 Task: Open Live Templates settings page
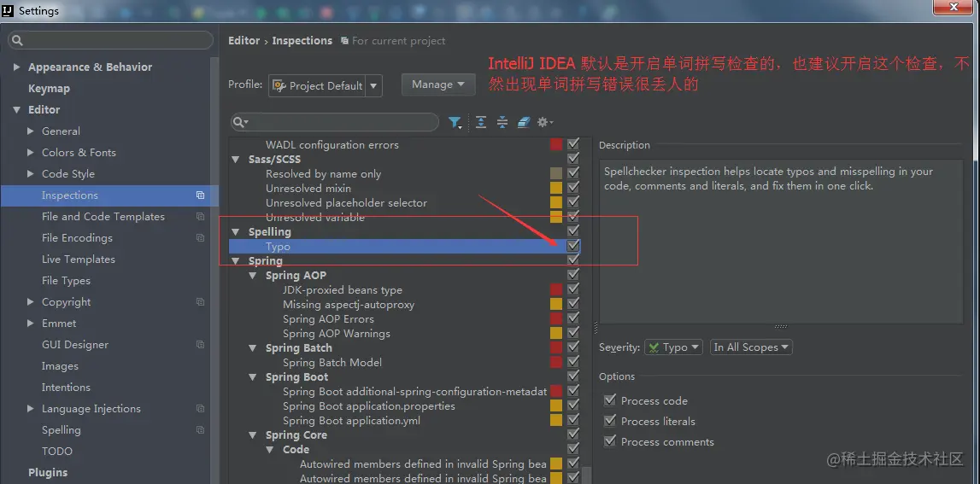pyautogui.click(x=78, y=259)
